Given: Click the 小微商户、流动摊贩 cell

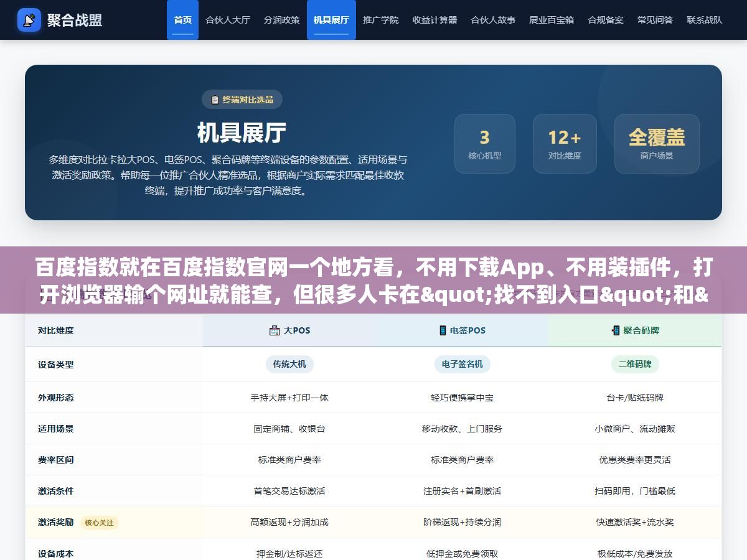Looking at the screenshot, I should pyautogui.click(x=635, y=429).
